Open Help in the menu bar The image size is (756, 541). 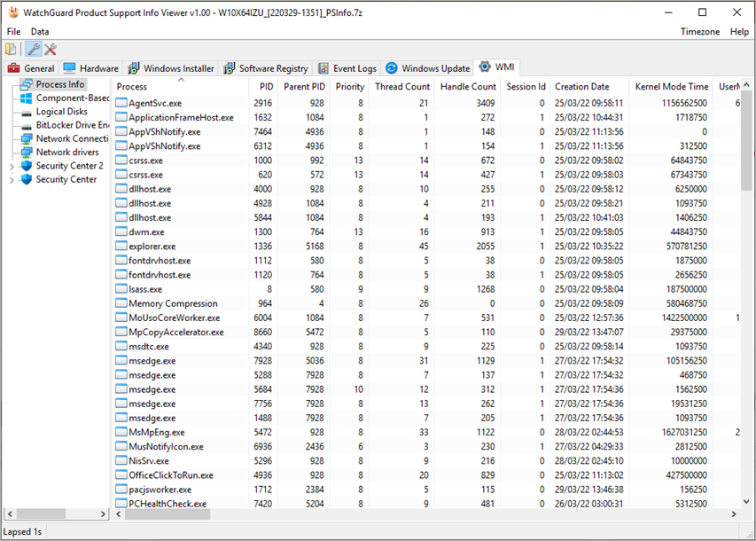(x=741, y=31)
